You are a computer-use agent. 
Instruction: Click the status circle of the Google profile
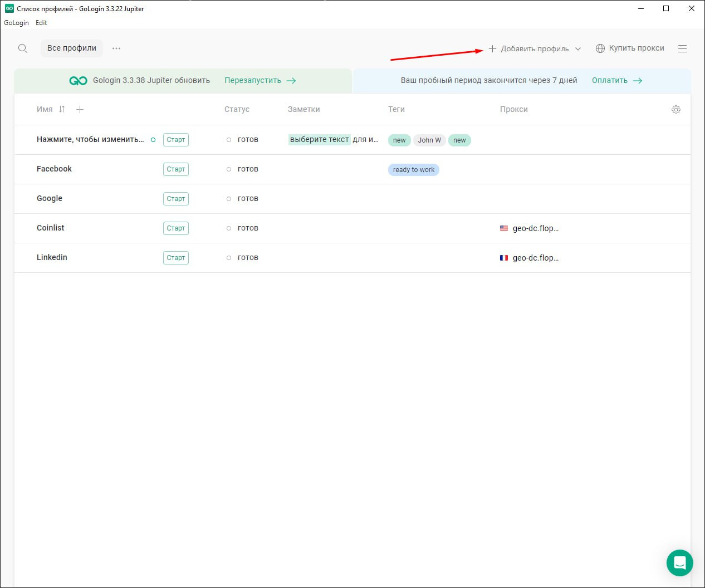coord(229,199)
